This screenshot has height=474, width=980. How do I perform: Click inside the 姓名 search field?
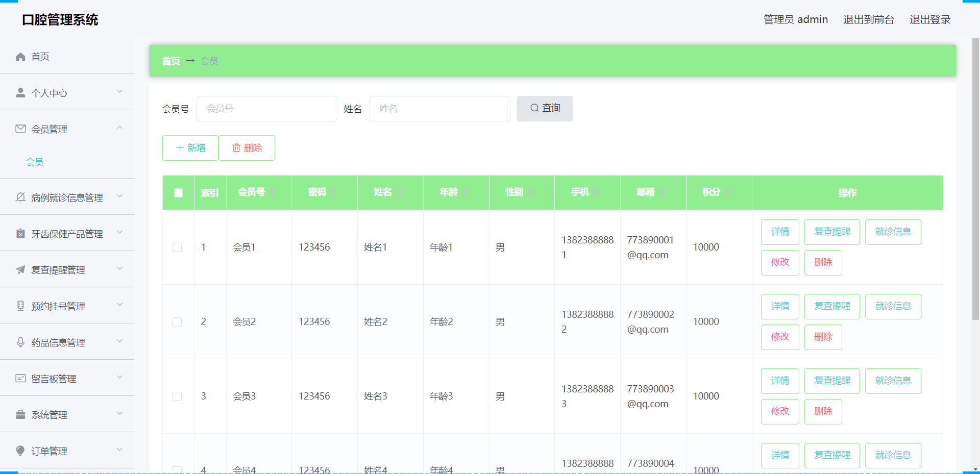pyautogui.click(x=439, y=108)
